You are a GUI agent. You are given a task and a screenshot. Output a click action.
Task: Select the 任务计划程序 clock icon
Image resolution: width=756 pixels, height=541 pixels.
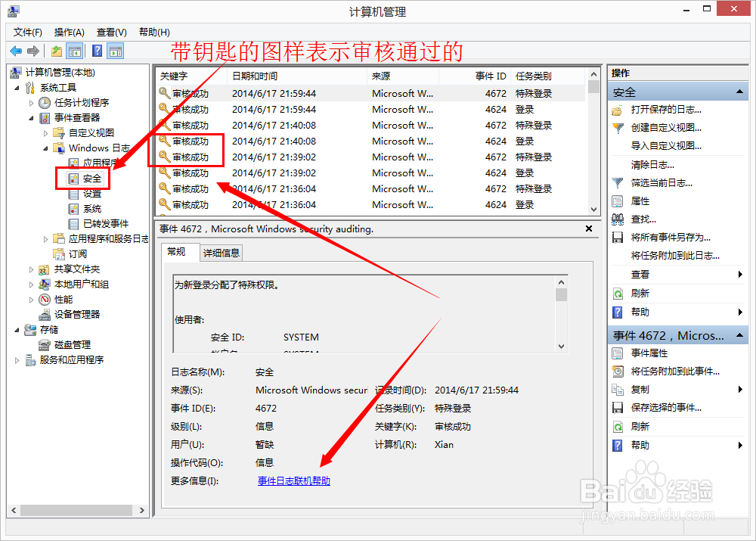45,103
